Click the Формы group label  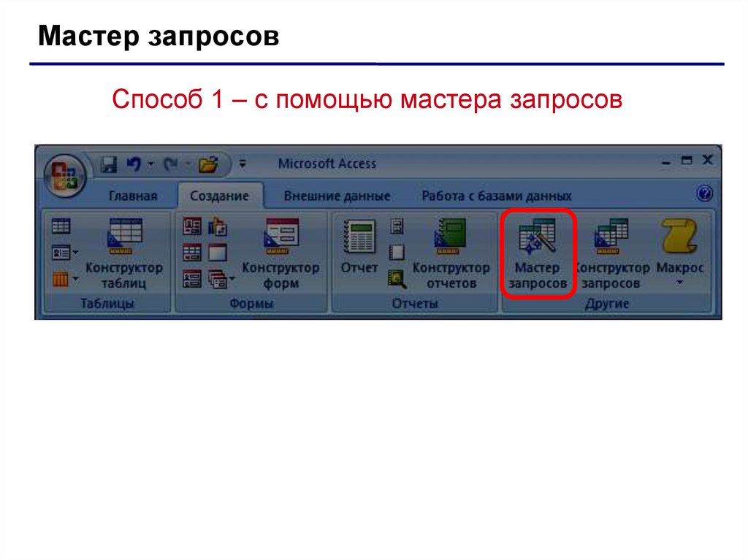tap(251, 304)
